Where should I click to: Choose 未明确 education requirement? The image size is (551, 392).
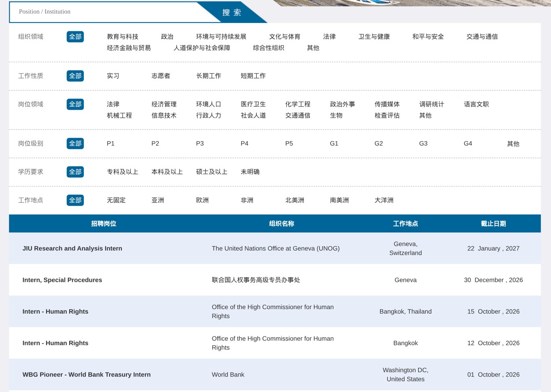250,172
